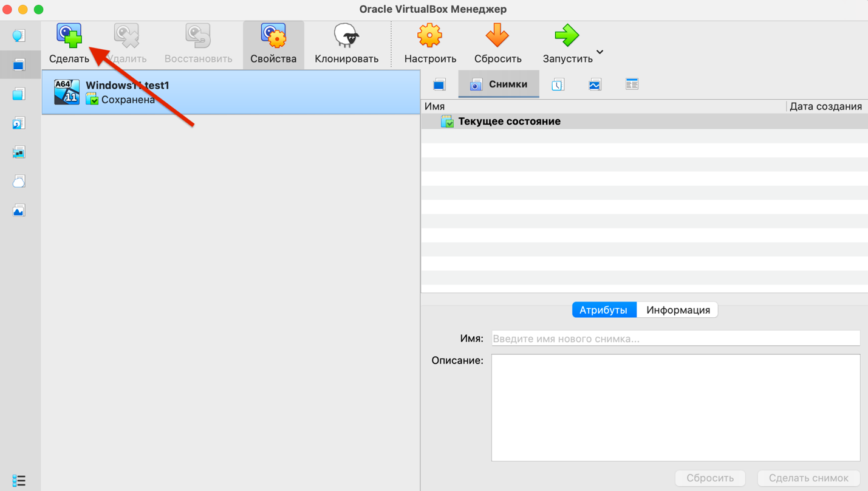Open Настроить machine settings
The height and width of the screenshot is (491, 868).
pyautogui.click(x=430, y=44)
